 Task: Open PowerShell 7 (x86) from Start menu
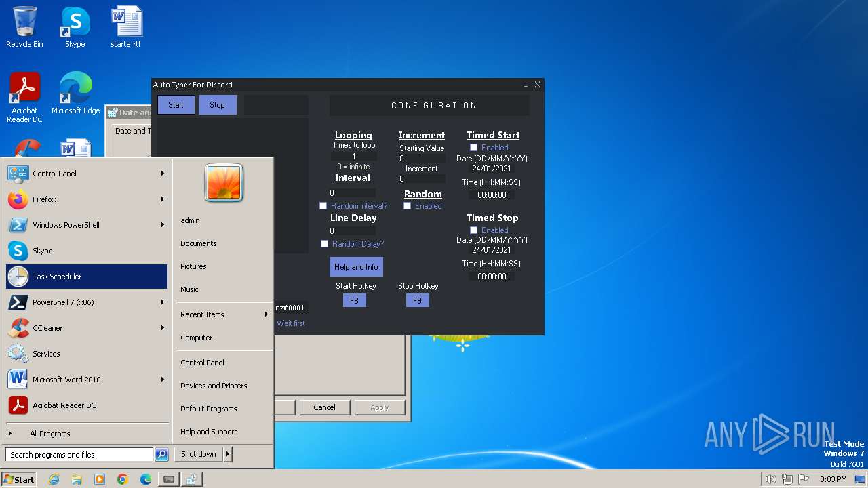click(x=87, y=302)
